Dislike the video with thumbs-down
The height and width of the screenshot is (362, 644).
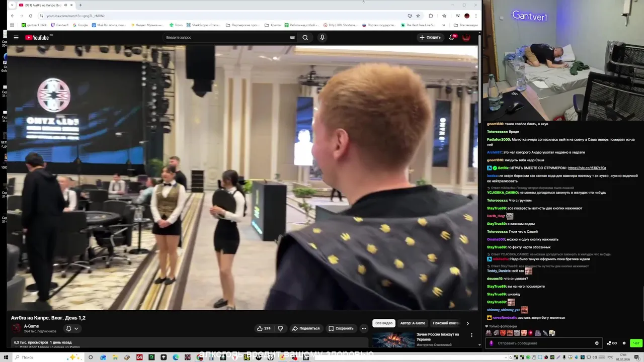click(x=280, y=328)
